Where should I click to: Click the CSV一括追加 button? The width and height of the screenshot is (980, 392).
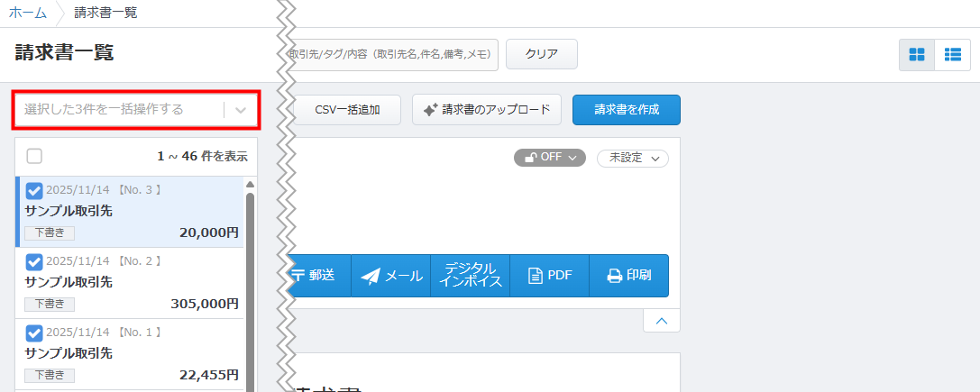coord(346,110)
